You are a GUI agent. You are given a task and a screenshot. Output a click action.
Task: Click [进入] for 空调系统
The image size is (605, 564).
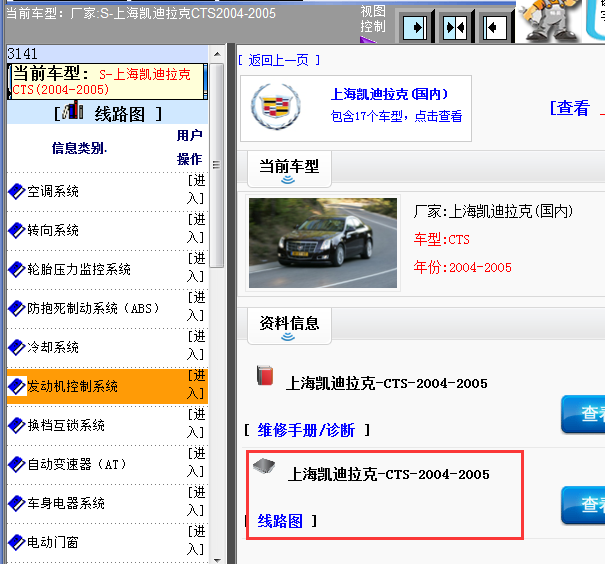pos(196,189)
